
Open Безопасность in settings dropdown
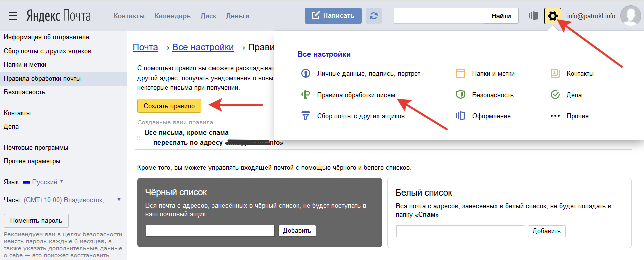coord(493,95)
